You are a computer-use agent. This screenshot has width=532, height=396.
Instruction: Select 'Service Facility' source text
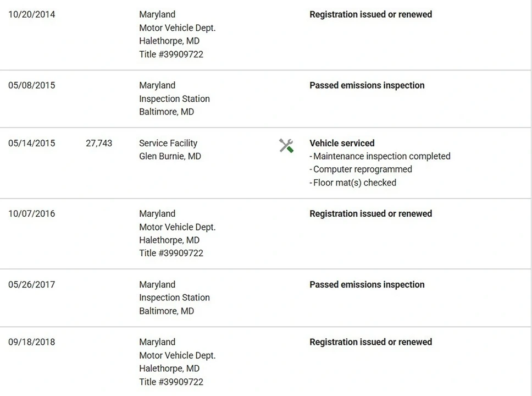[168, 144]
